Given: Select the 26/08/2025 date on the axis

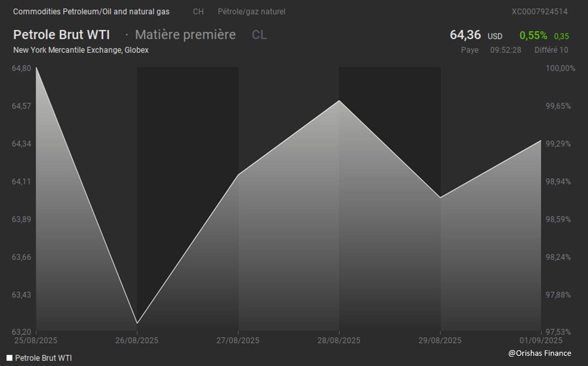Looking at the screenshot, I should 137,341.
